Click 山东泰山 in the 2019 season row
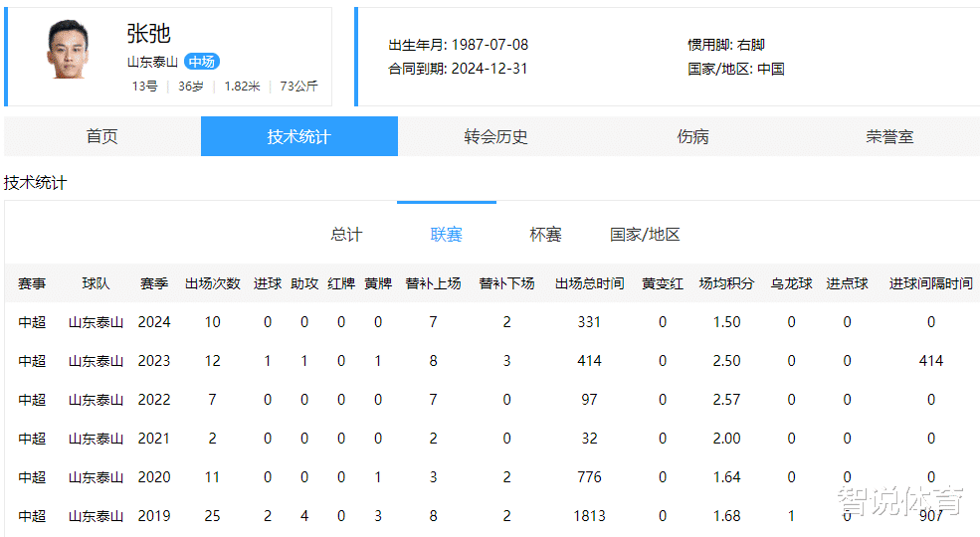Screen dimensions: 980x537 [x=96, y=516]
